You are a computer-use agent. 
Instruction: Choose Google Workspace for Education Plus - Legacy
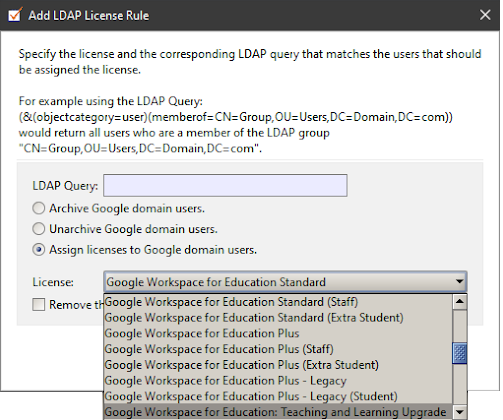tap(278, 381)
